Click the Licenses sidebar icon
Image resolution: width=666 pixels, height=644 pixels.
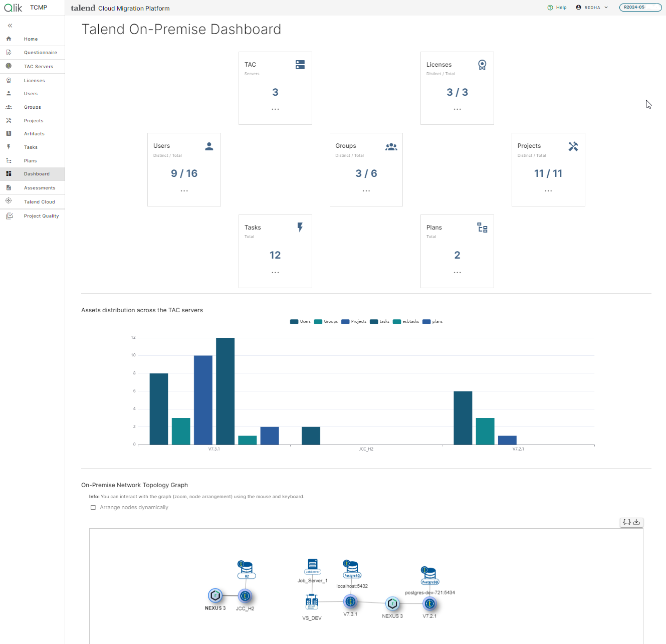tap(9, 80)
